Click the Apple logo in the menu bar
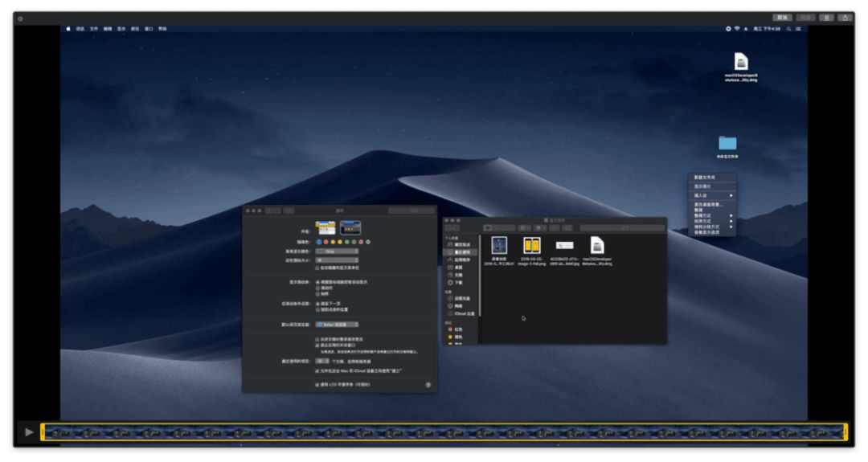 tap(69, 28)
